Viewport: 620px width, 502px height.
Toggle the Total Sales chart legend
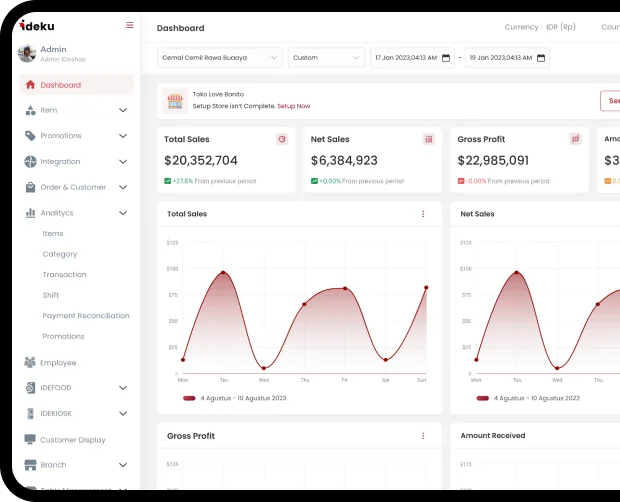coord(234,398)
